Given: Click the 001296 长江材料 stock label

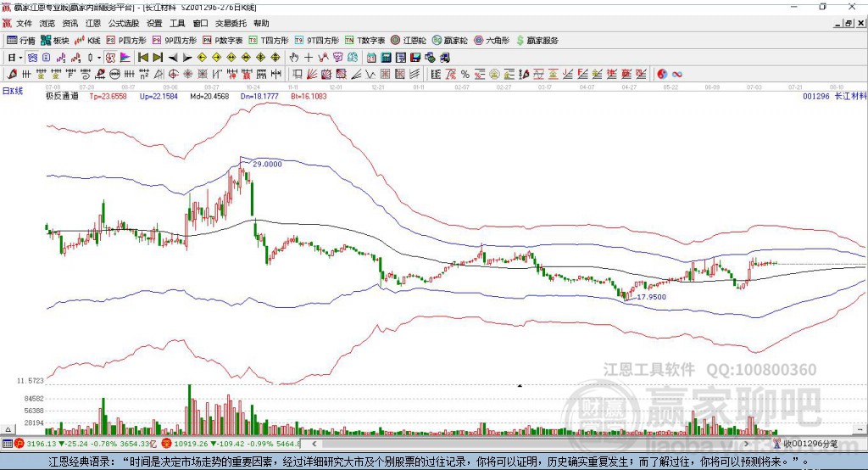Looking at the screenshot, I should (835, 96).
